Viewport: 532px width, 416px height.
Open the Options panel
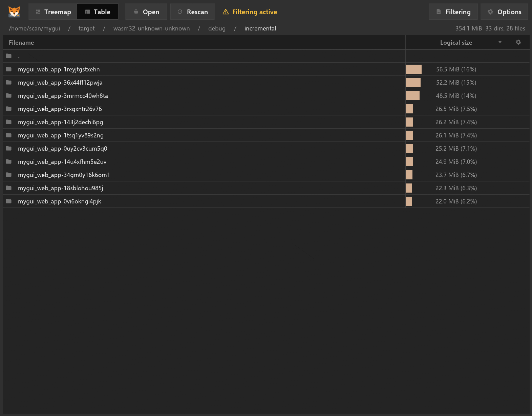coord(504,12)
